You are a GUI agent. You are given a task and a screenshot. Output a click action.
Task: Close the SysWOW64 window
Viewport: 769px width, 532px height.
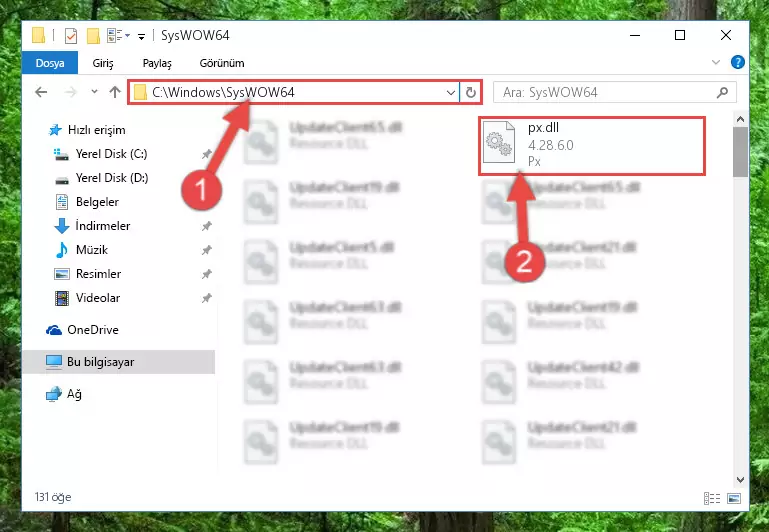tap(726, 35)
